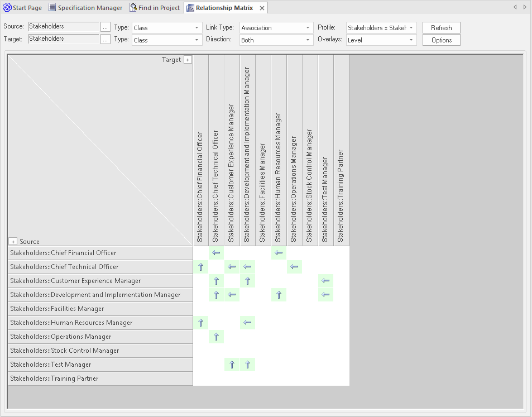
Task: Click up arrow in Test Manager row, Customer Experience Manager column
Action: pos(232,365)
